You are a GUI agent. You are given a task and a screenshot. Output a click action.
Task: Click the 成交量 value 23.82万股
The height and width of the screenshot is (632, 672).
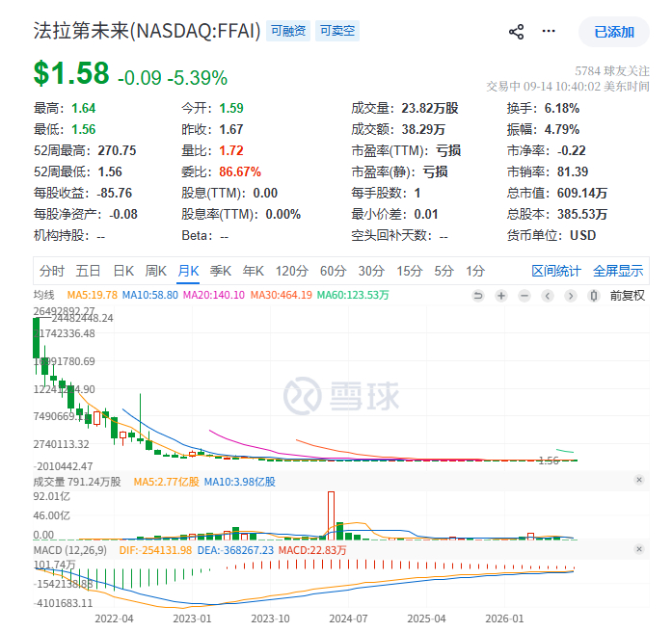coord(430,108)
